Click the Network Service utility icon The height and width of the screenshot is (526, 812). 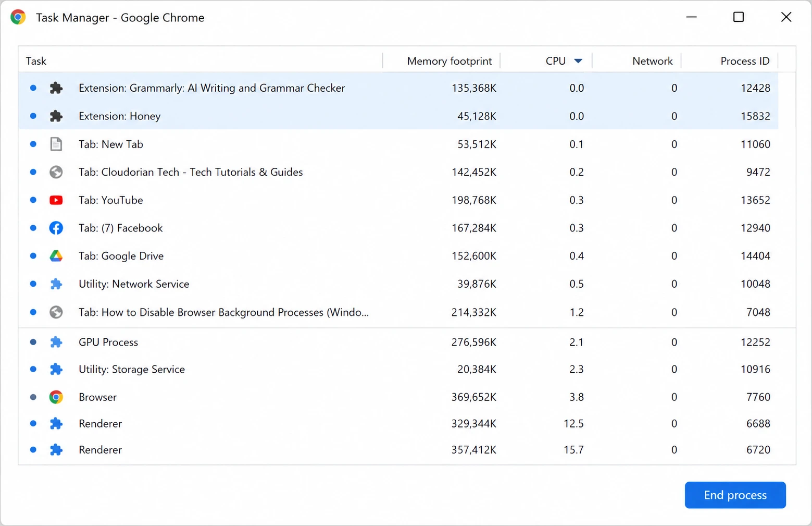(x=56, y=284)
